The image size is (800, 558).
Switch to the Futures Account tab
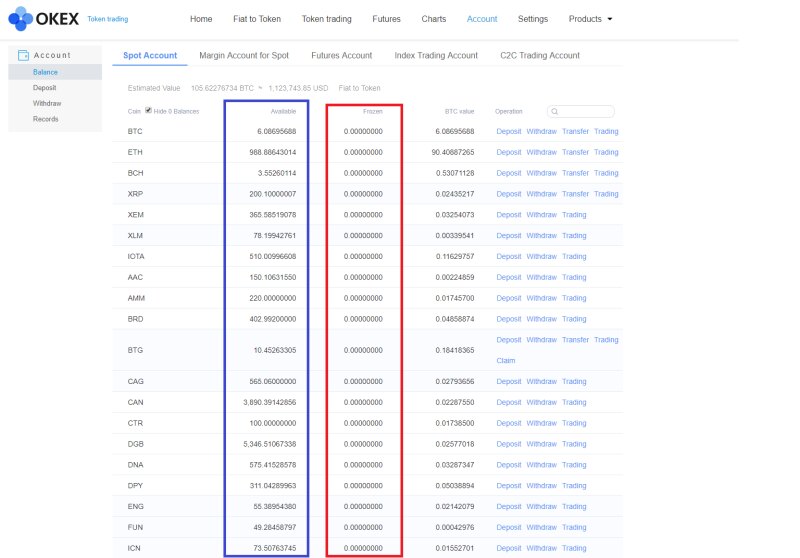[x=341, y=56]
